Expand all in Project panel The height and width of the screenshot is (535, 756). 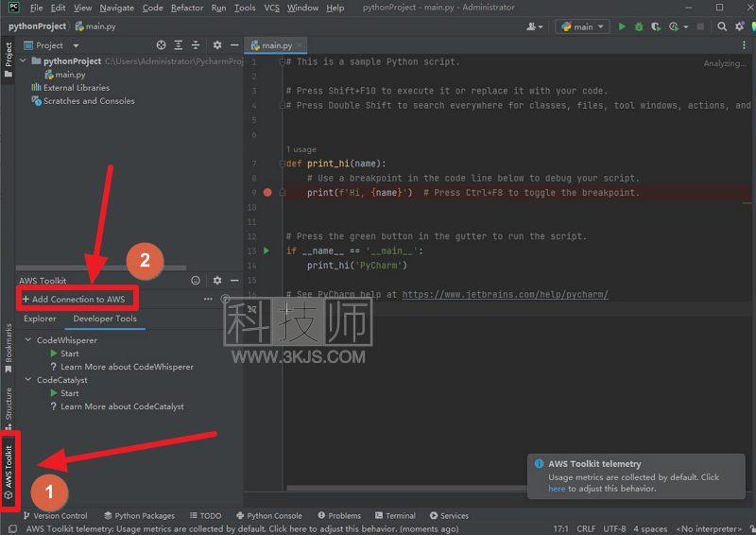point(179,44)
